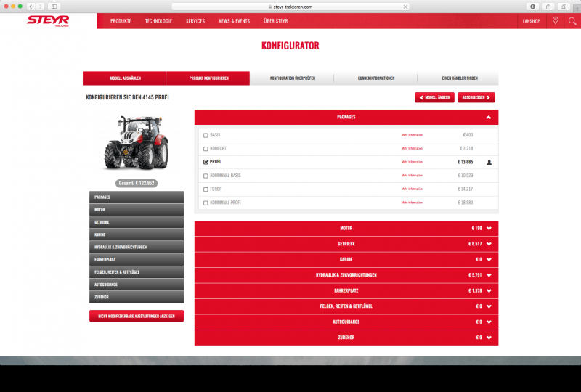Screen dimensions: 581x392
Task: Open the News & Events menu
Action: click(234, 21)
